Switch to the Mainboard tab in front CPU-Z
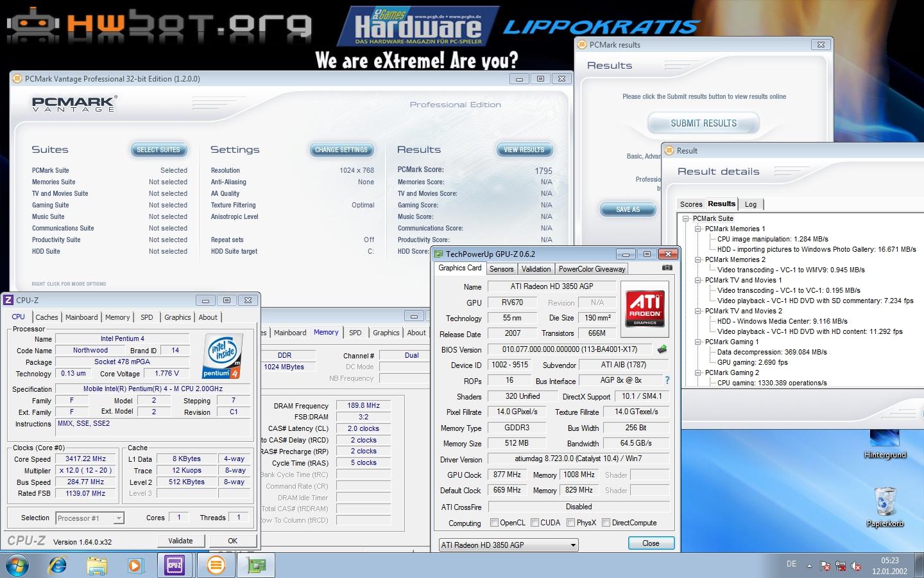 tap(81, 317)
